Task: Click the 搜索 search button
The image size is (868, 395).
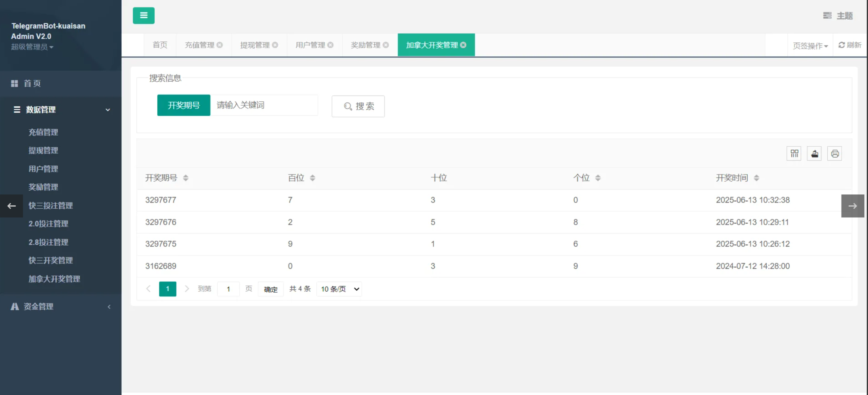Action: [358, 106]
